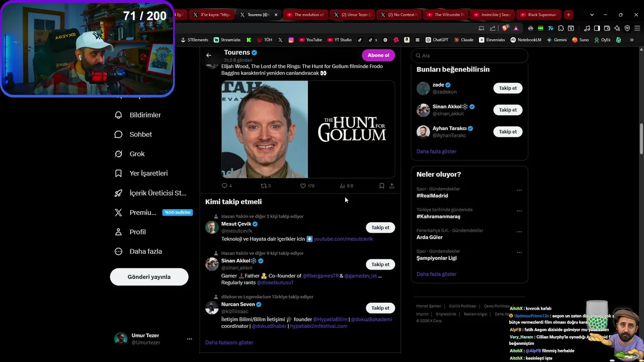Open a new browser tab
This screenshot has height=362, width=644.
coord(569,15)
